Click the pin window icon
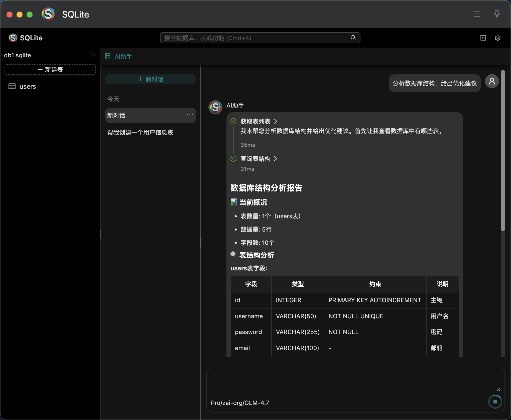The height and width of the screenshot is (420, 511). click(x=497, y=14)
